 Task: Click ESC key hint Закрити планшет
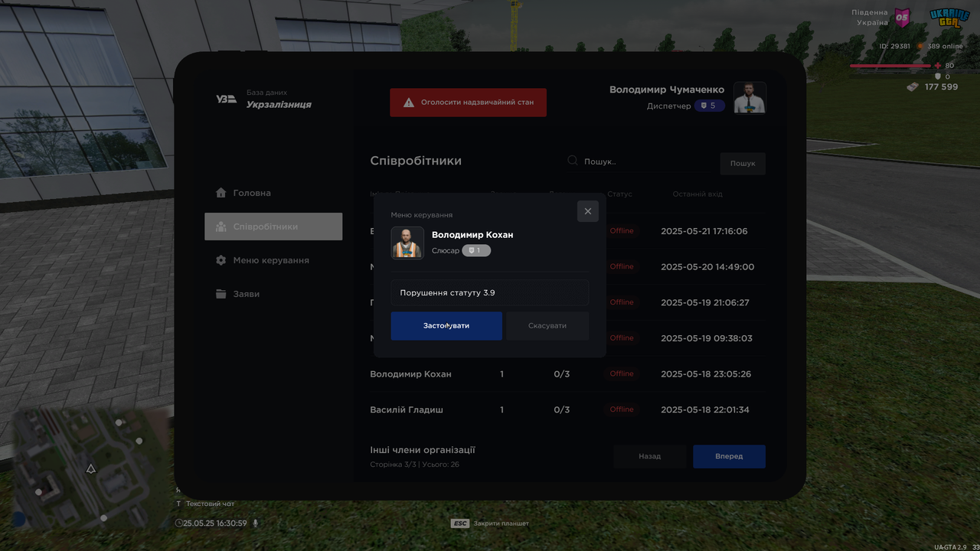point(490,523)
